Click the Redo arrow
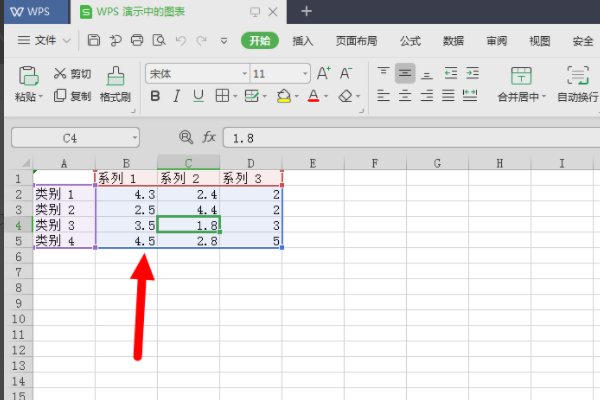Image resolution: width=600 pixels, height=400 pixels. click(x=202, y=40)
